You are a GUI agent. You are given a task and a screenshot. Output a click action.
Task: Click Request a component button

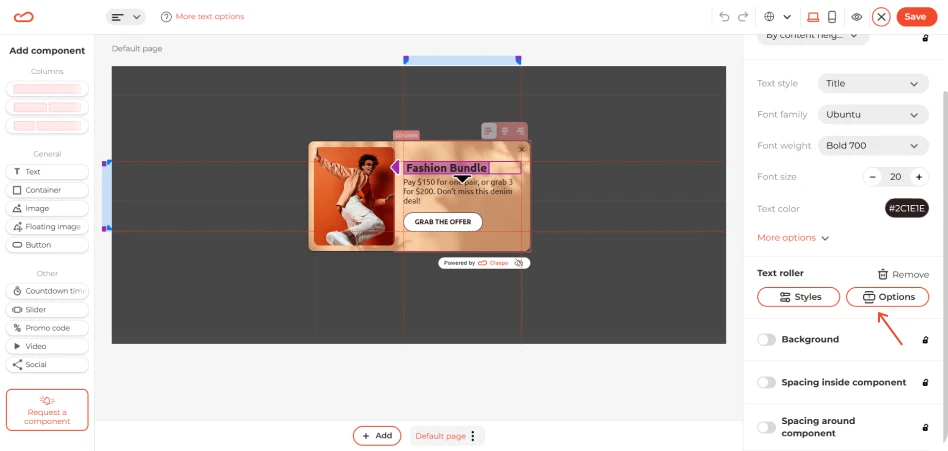(x=47, y=410)
